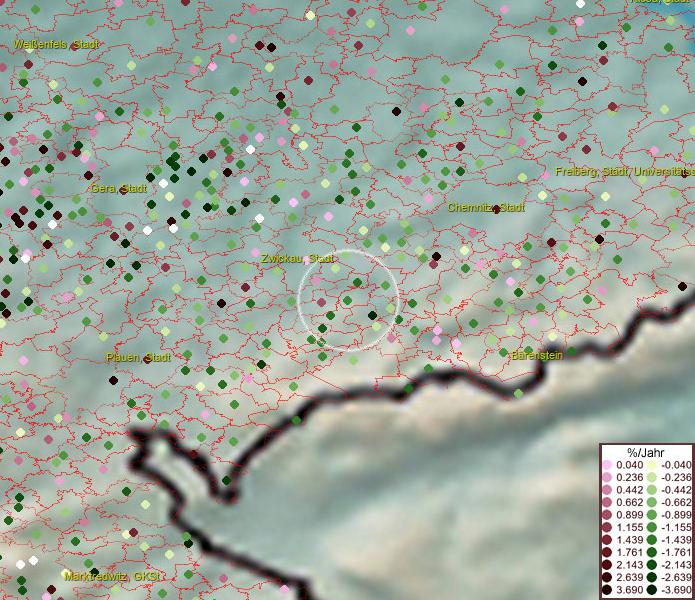
Task: Select the 0.442 pink legend swatch
Action: click(607, 490)
